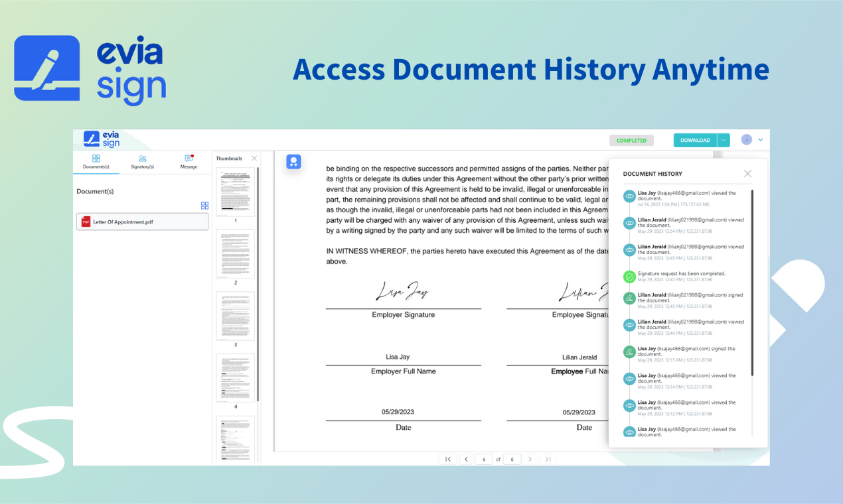Click the eye icon for the 12:12 PM view entry
The image size is (843, 504).
[629, 405]
